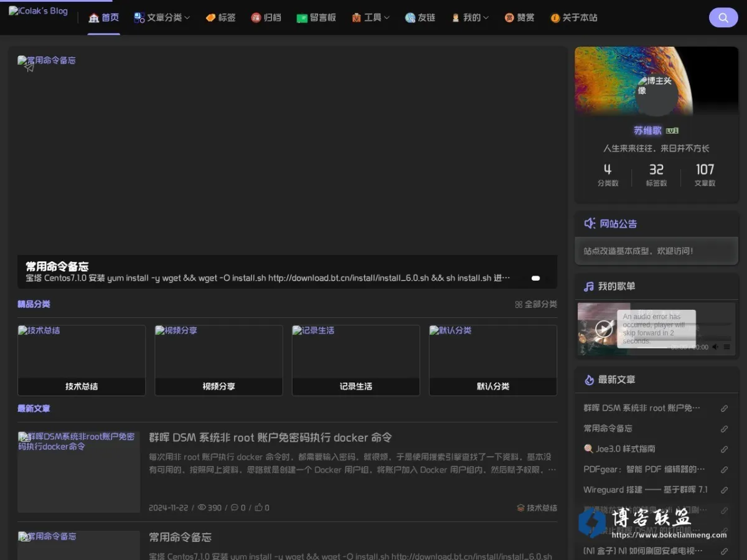Open the 视频分享 category card

[x=218, y=360]
